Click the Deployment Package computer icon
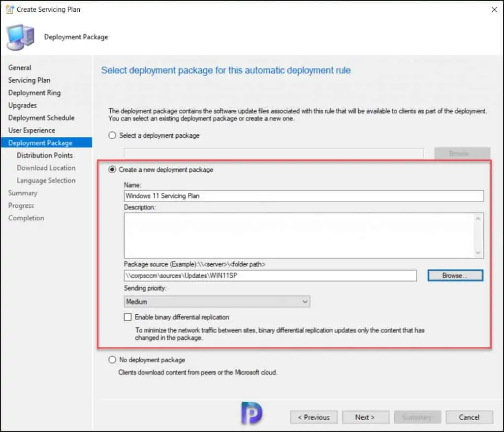Screen dimensions: 504x432 tap(20, 37)
